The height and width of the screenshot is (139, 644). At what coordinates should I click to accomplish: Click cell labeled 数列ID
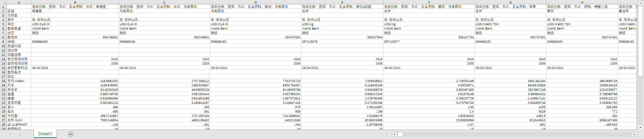(x=19, y=37)
